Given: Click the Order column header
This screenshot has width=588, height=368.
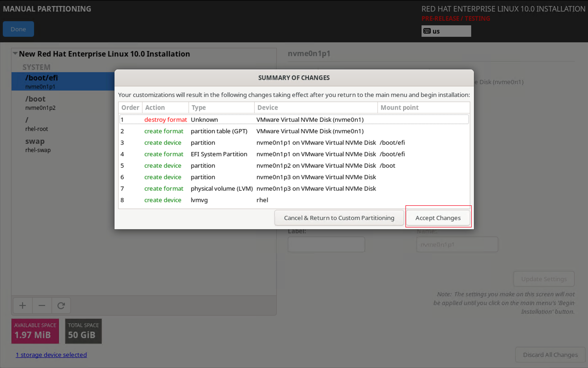Looking at the screenshot, I should pyautogui.click(x=131, y=108).
